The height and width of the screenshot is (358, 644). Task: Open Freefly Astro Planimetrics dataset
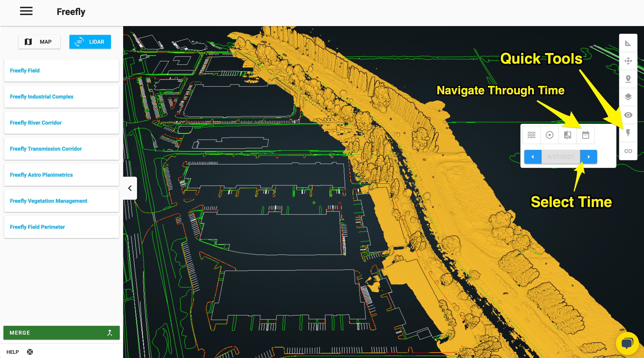click(x=61, y=175)
